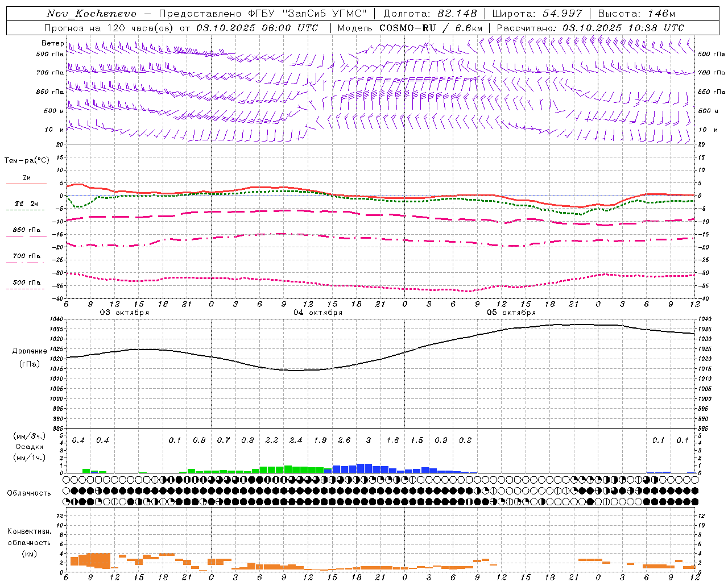728x582 pixels.
Task: Select the 'ЗапСиб УГМС' provider text
Action: click(x=325, y=14)
